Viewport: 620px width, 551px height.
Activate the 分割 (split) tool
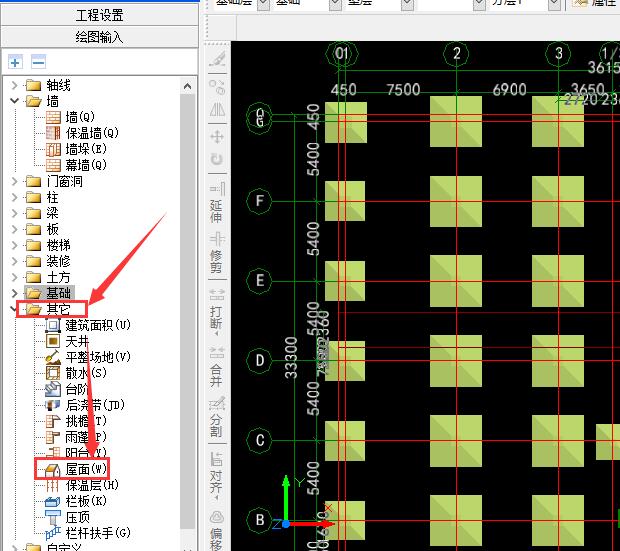tap(217, 417)
